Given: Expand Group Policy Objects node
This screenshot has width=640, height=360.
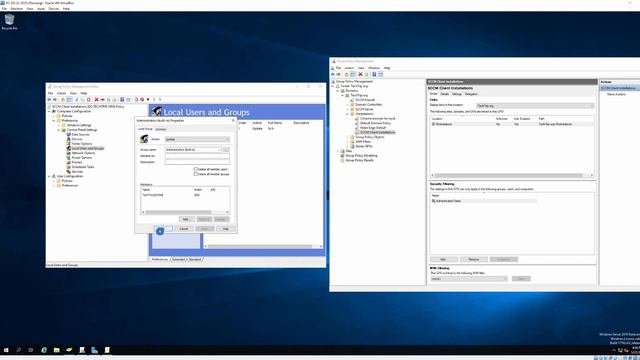Looking at the screenshot, I should click(x=348, y=137).
